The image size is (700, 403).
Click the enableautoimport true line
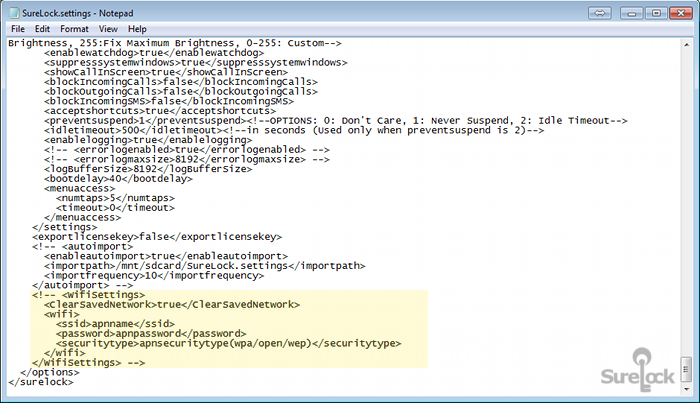click(166, 256)
